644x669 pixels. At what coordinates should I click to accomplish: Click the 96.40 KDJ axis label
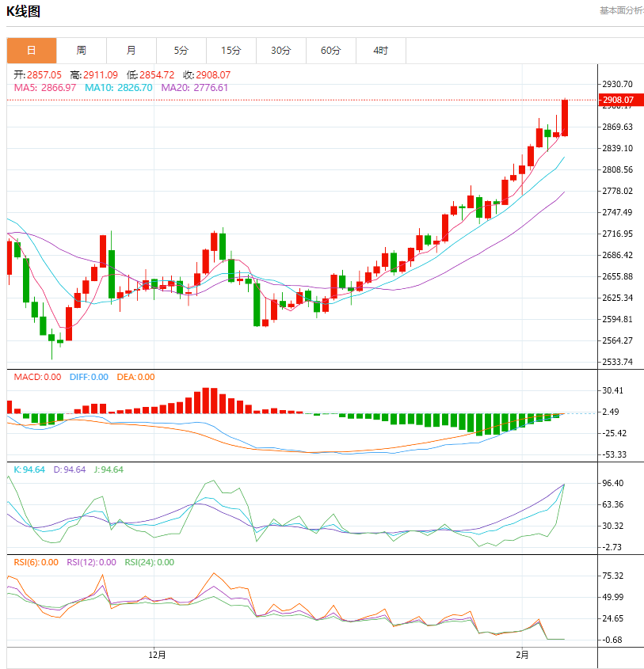[x=612, y=483]
